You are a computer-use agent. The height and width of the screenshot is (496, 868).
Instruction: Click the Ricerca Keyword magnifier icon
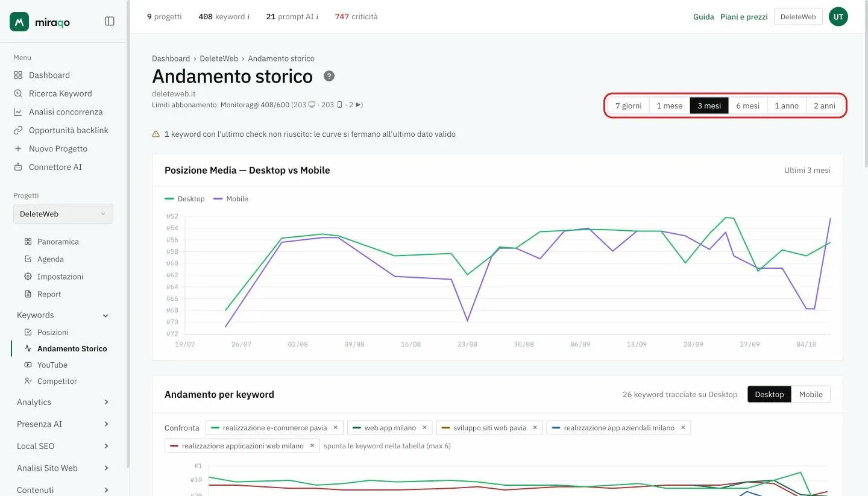pos(18,93)
